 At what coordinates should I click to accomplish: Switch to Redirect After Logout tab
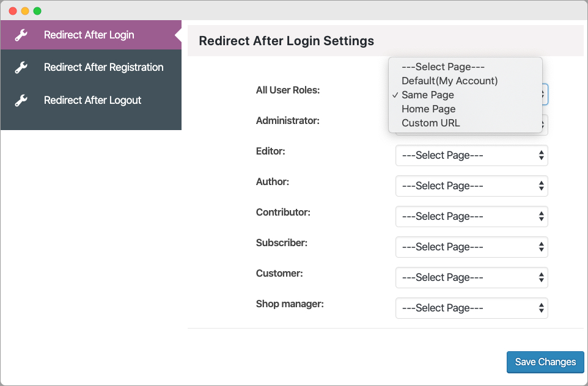[x=92, y=100]
